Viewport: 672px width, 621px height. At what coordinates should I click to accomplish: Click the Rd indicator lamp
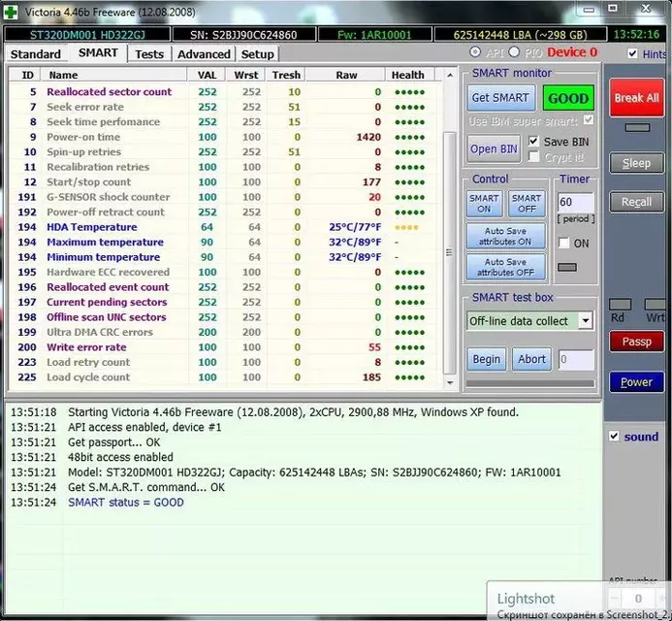tap(621, 305)
